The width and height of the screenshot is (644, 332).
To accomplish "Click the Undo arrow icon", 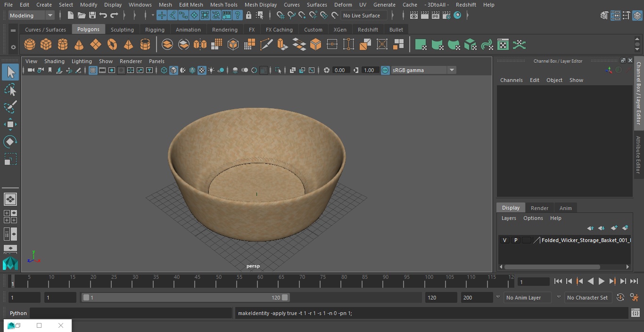I will 103,16.
